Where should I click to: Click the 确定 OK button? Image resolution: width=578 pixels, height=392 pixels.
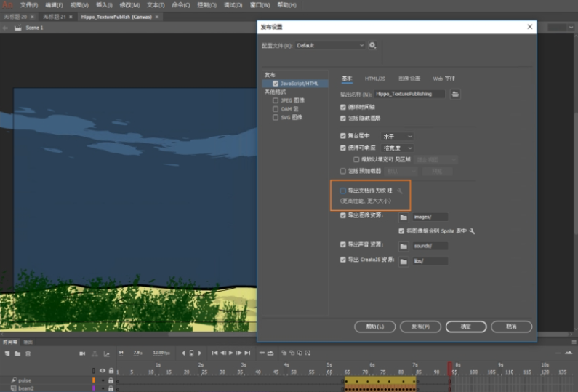(x=466, y=327)
